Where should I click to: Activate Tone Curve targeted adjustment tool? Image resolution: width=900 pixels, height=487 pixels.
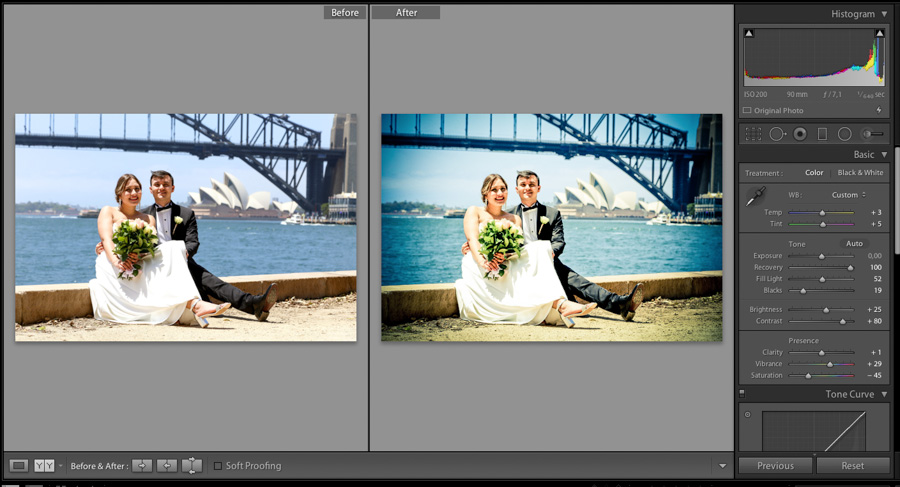(747, 414)
